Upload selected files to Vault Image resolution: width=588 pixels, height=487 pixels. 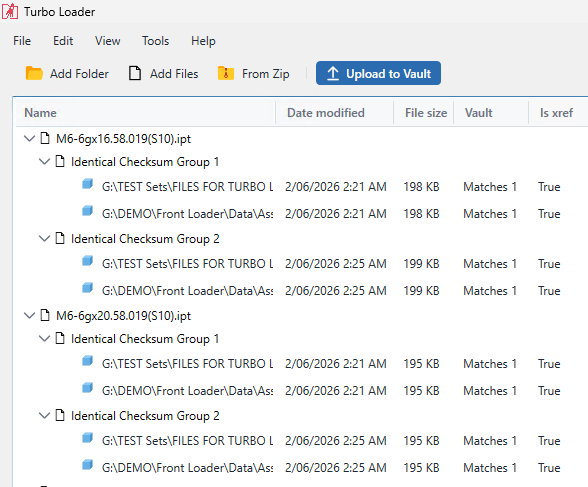pyautogui.click(x=378, y=73)
